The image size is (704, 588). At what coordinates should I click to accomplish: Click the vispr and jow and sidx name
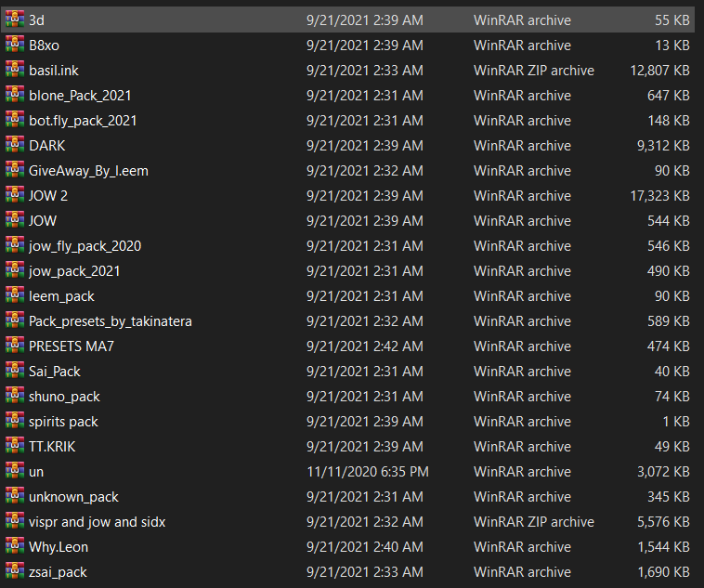tap(97, 522)
